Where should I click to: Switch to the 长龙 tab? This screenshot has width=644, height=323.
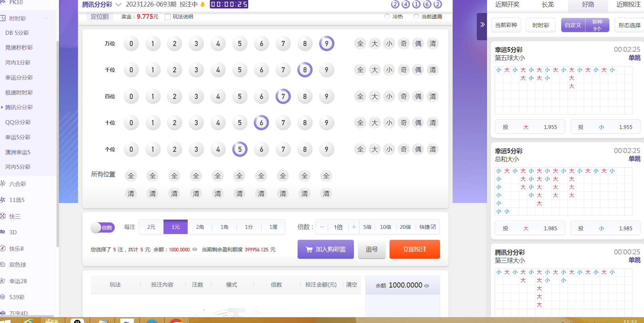point(548,4)
